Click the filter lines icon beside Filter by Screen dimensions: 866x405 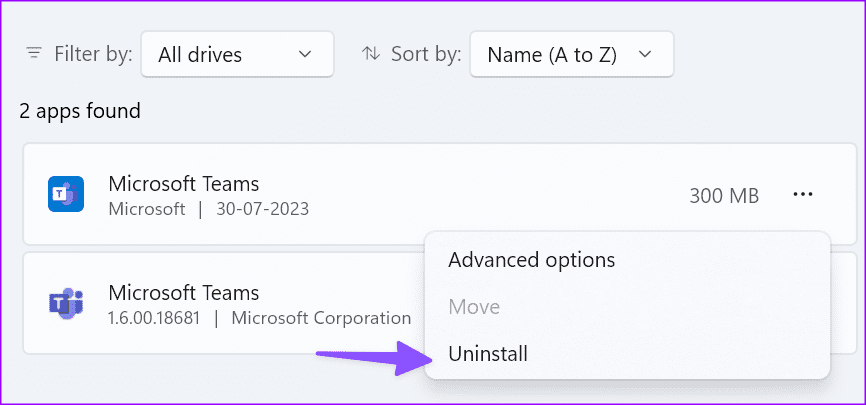(x=34, y=54)
